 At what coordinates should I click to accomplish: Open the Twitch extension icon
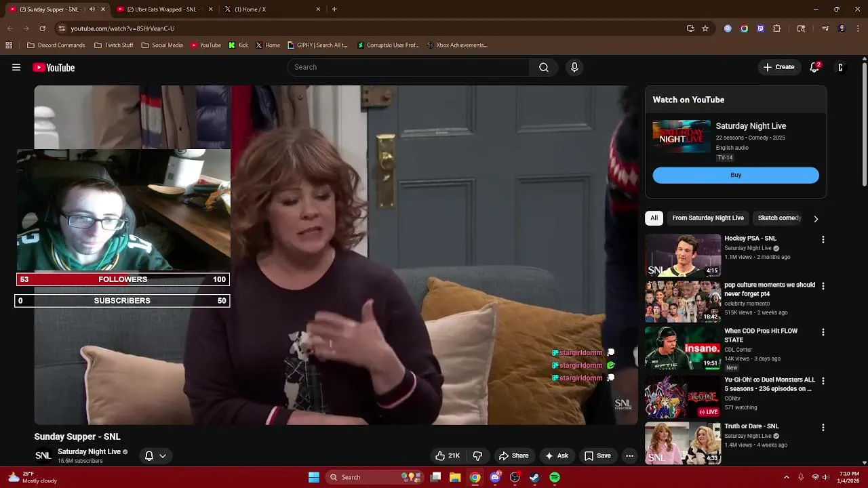(x=761, y=28)
